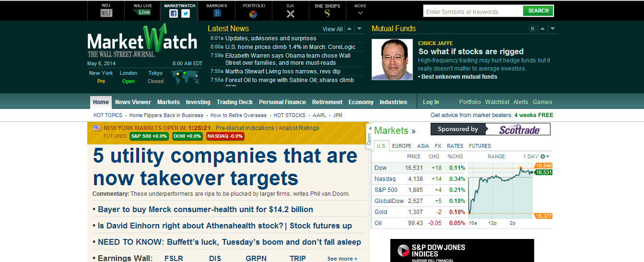The image size is (644, 262).
Task: Open the Markets nav menu
Action: click(168, 102)
